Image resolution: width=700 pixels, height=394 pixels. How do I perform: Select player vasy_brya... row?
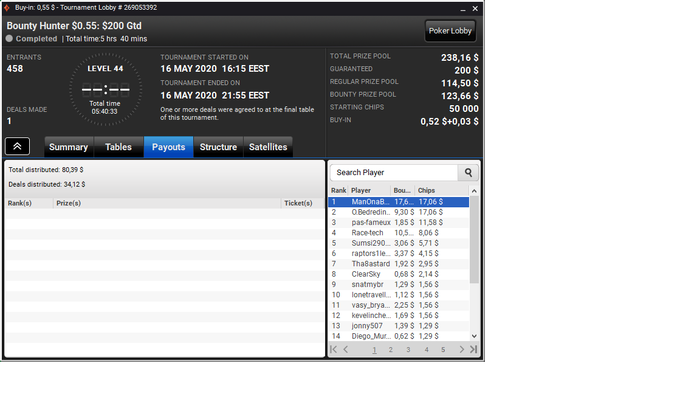pos(399,305)
